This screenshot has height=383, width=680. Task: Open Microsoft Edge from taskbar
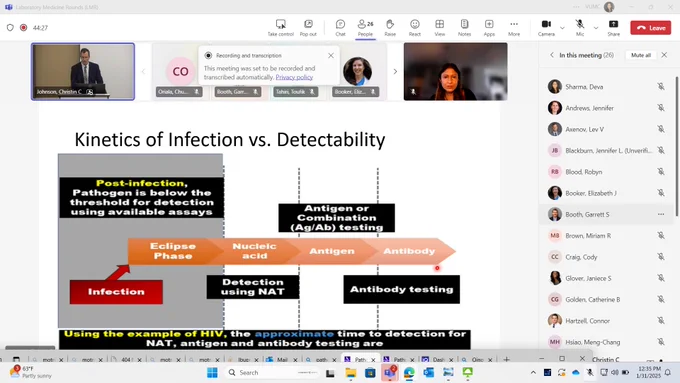click(409, 373)
